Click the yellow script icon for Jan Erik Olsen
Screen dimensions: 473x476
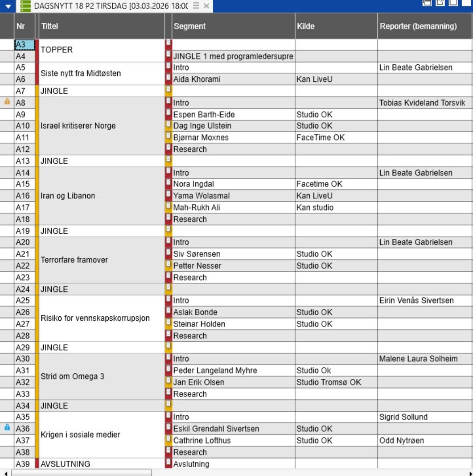(168, 381)
